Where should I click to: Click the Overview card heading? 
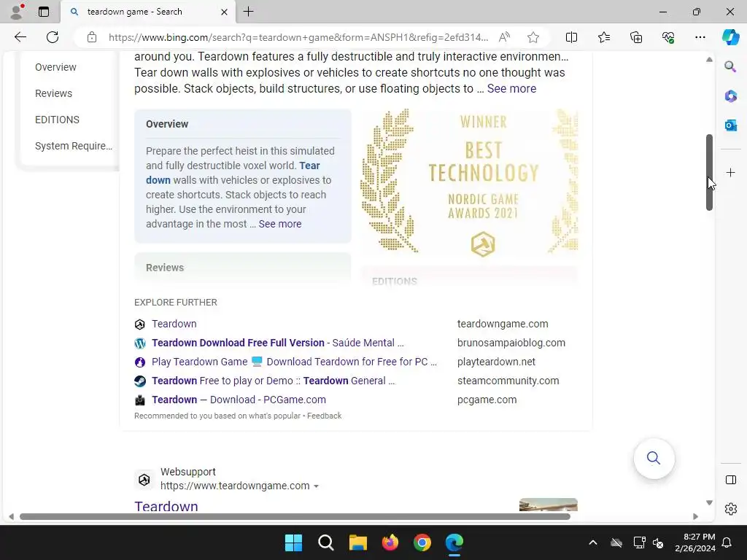click(167, 124)
